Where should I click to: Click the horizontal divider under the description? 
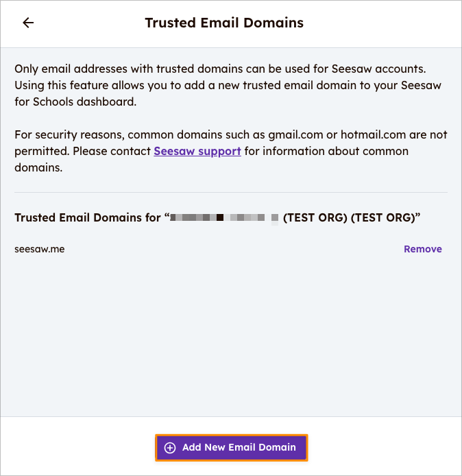[231, 192]
